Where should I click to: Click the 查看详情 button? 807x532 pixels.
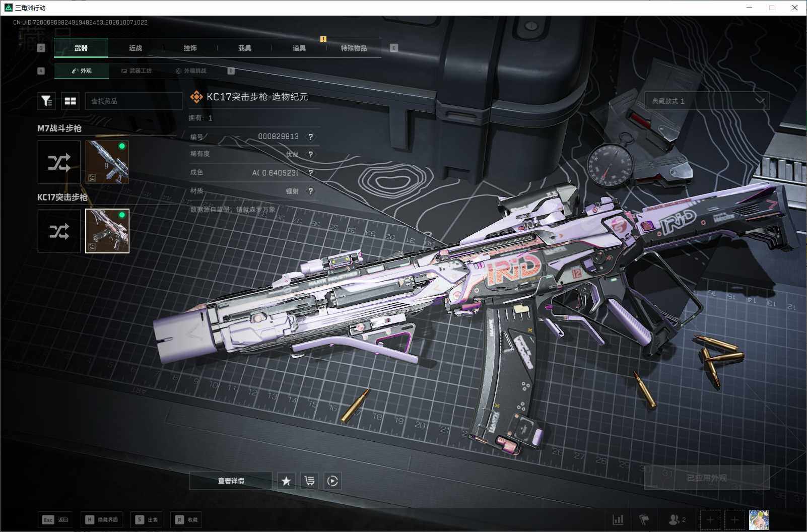pyautogui.click(x=231, y=481)
